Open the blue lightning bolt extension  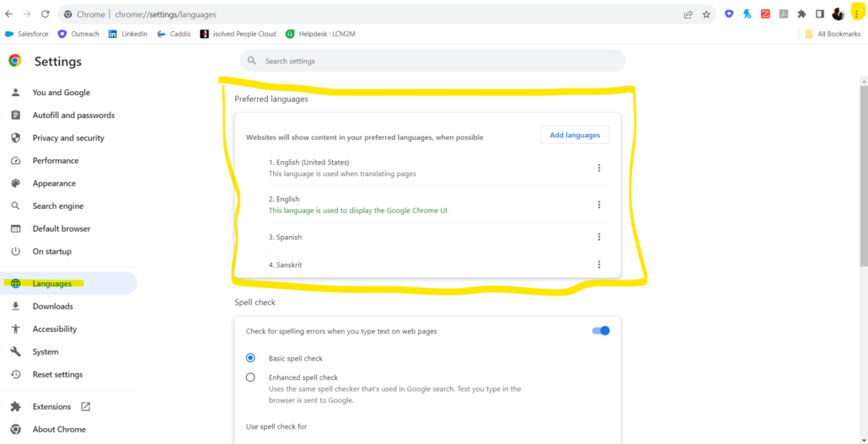(747, 13)
